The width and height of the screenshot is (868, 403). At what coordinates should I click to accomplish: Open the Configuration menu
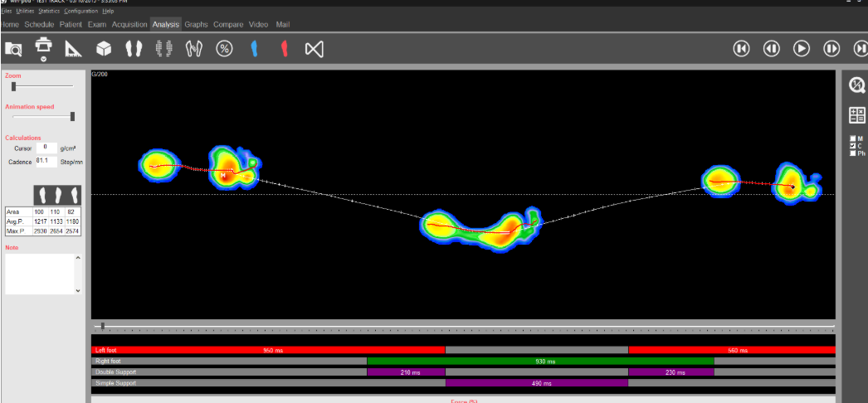click(80, 11)
